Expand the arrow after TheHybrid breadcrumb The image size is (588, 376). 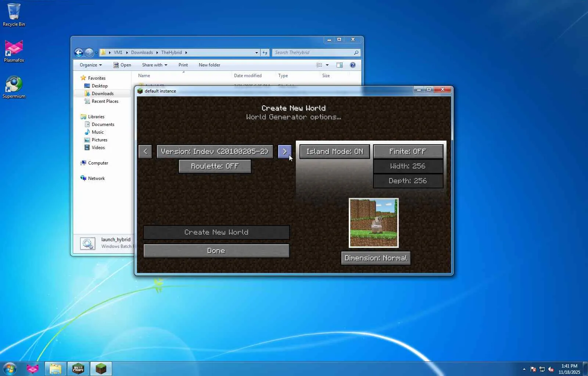[x=186, y=53]
